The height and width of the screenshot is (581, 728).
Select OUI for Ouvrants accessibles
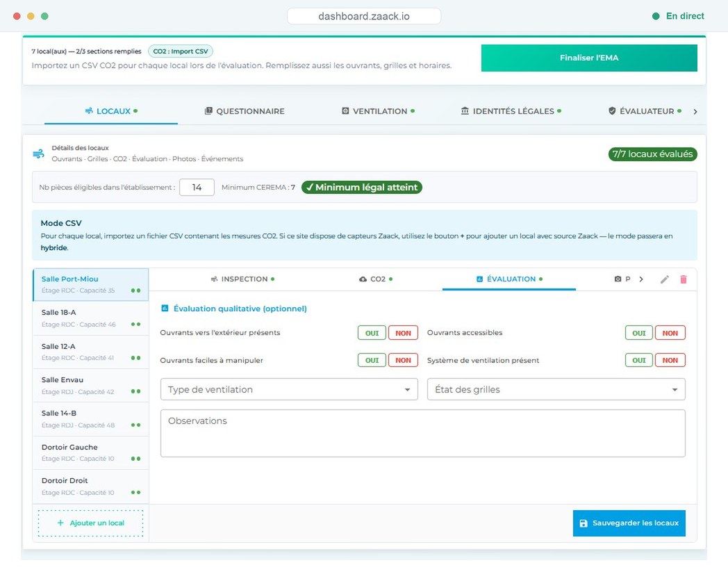pyautogui.click(x=639, y=333)
